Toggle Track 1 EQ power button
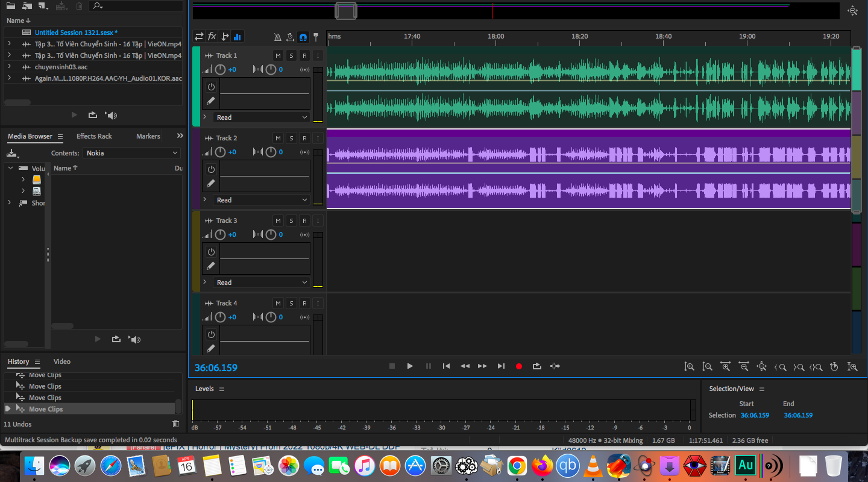Screen dimensions: 868x482 coord(211,87)
